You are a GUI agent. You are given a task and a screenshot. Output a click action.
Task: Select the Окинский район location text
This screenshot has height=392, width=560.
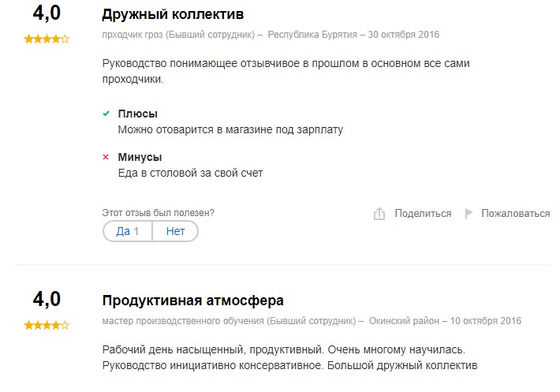[x=404, y=321]
